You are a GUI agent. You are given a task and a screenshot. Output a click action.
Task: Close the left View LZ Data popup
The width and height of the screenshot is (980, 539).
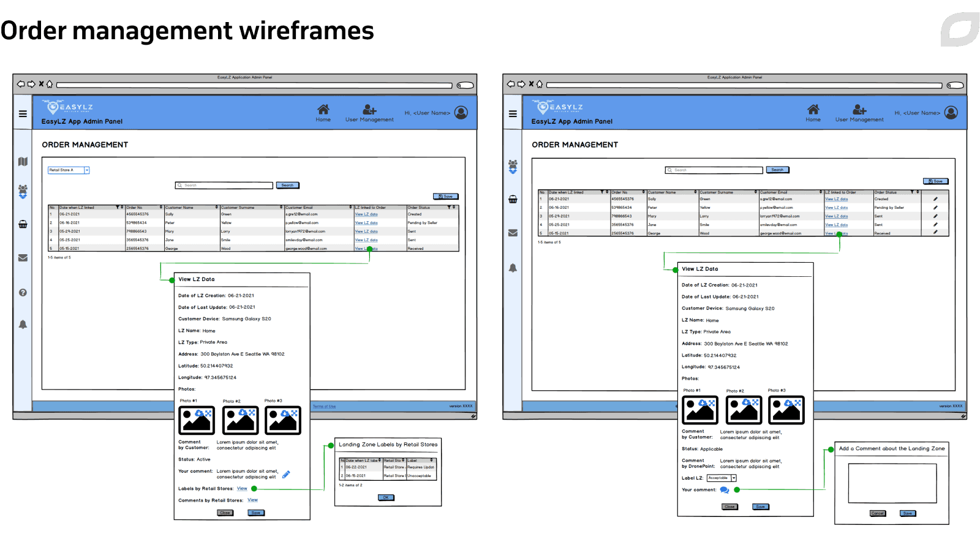[225, 513]
